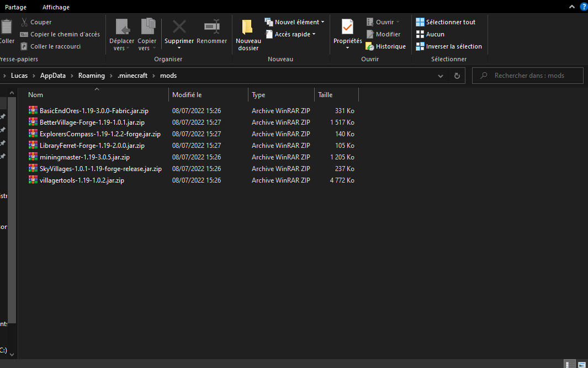Click the Historique icon
The height and width of the screenshot is (368, 588).
click(x=370, y=46)
